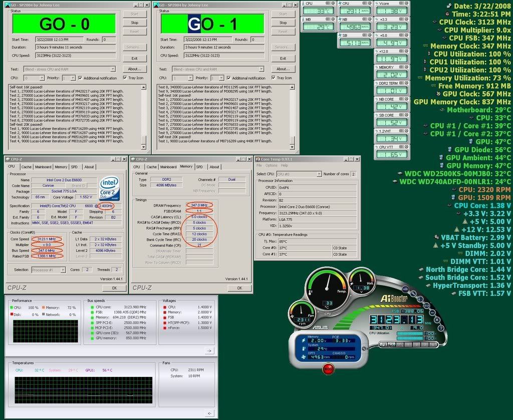Click the red NOS button under AI Booster

[328, 369]
